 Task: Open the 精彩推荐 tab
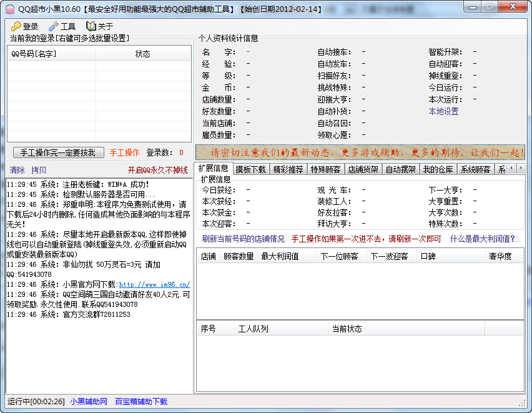coord(288,169)
